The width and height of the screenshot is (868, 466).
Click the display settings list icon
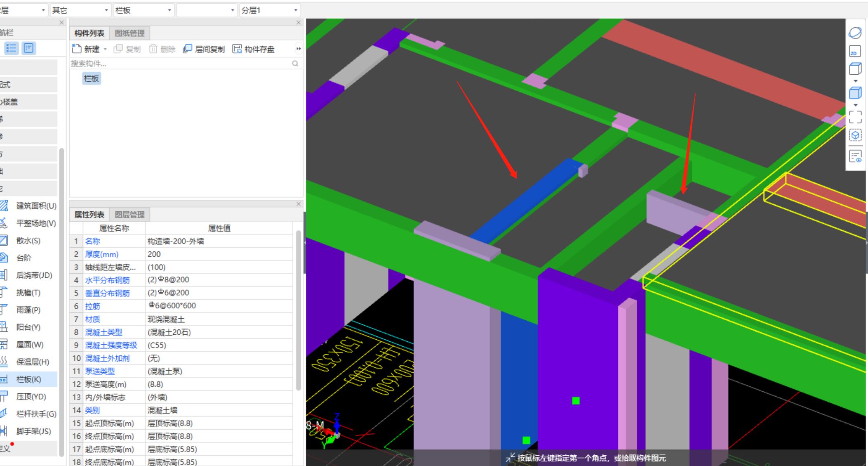[855, 156]
